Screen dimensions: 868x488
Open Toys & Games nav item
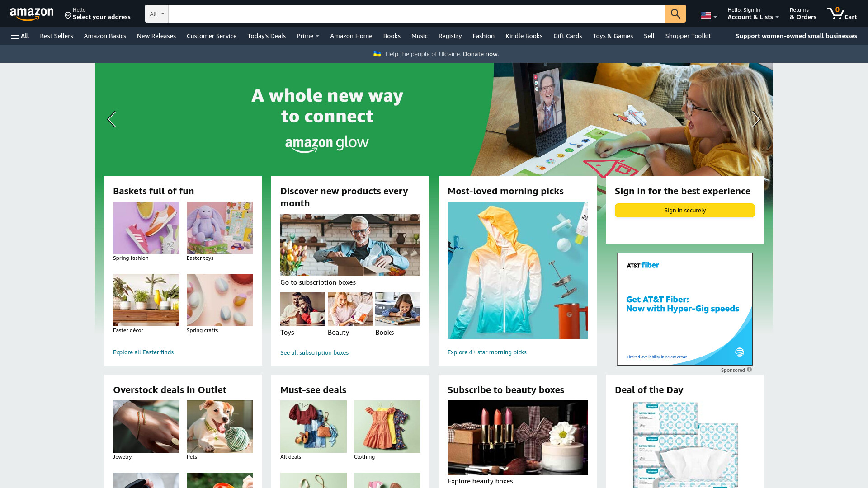pyautogui.click(x=613, y=36)
